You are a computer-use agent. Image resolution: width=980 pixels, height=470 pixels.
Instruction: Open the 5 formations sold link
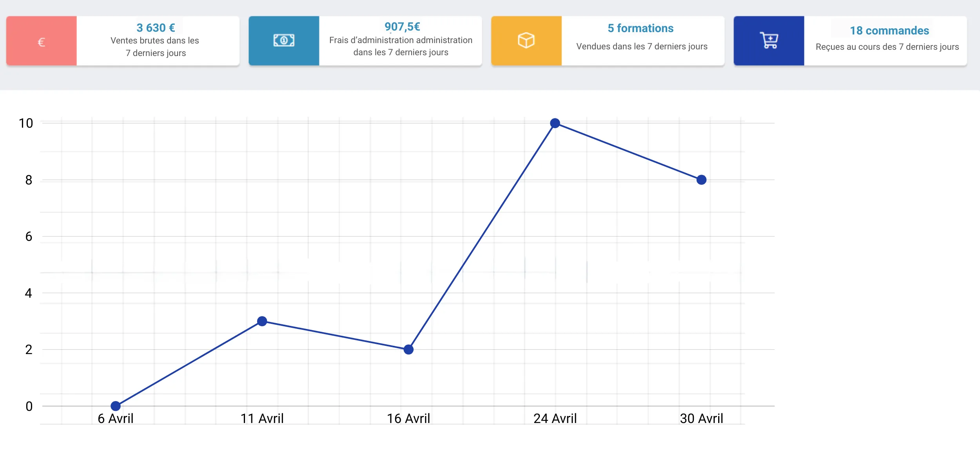click(641, 28)
